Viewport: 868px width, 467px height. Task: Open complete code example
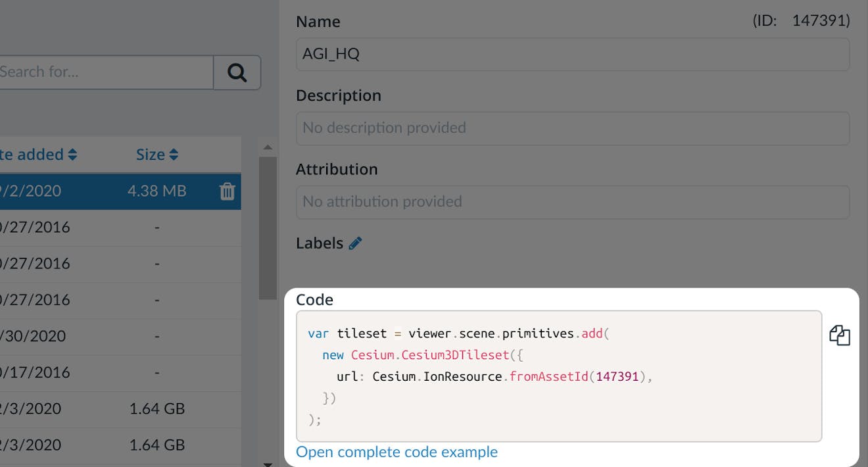[x=397, y=452]
